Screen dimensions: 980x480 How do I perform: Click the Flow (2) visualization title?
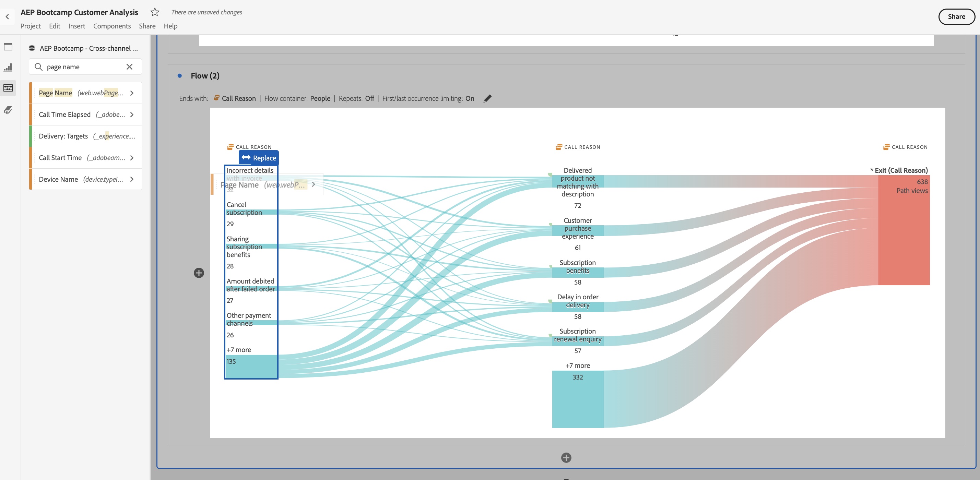coord(205,76)
